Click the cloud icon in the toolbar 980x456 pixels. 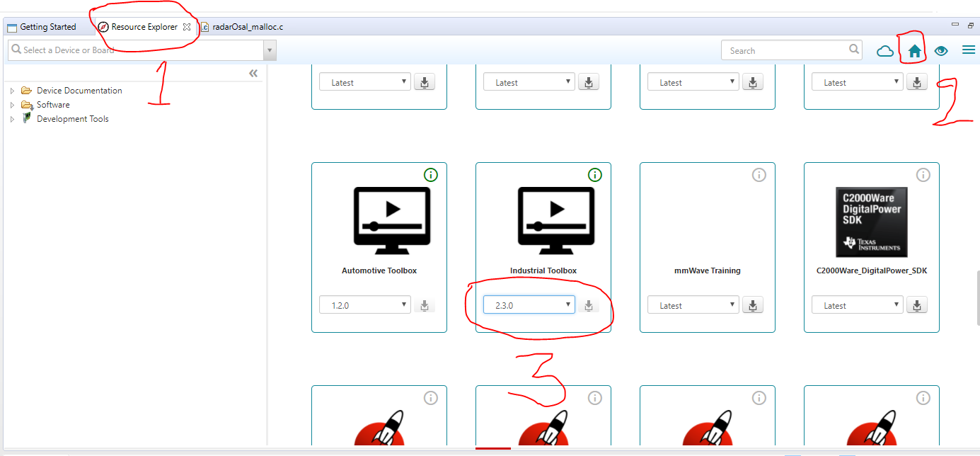coord(884,51)
